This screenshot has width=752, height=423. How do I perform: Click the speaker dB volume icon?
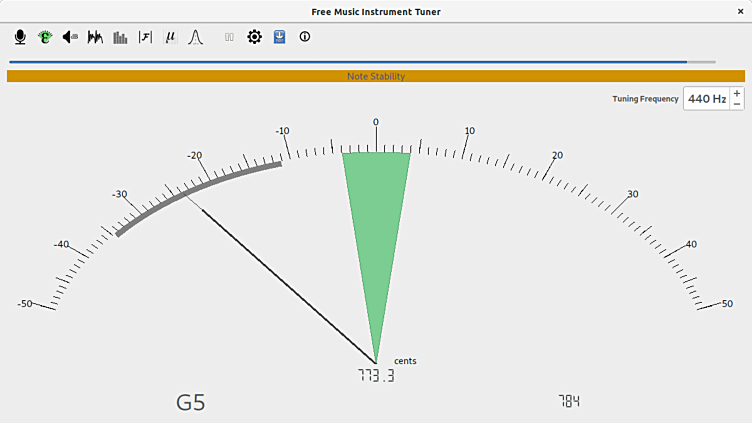(x=70, y=37)
